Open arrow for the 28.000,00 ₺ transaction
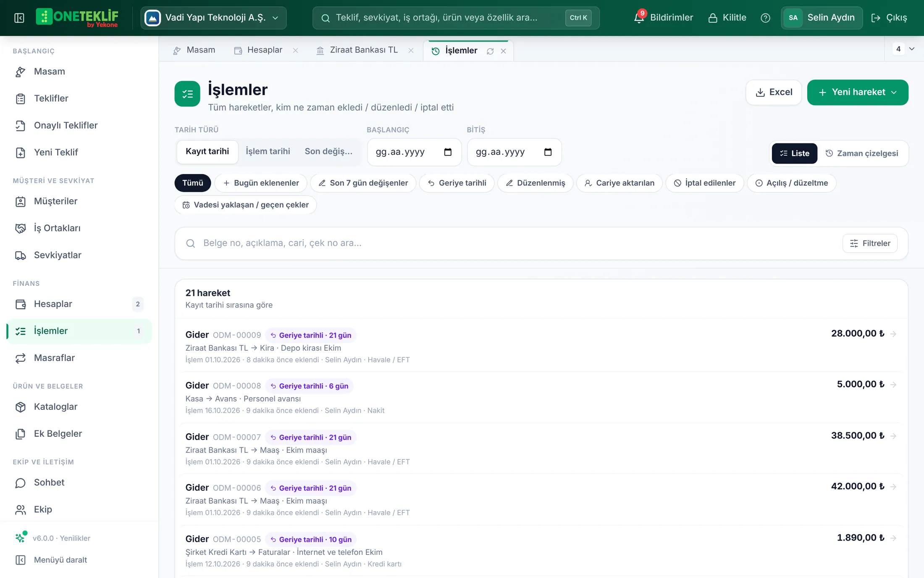This screenshot has width=924, height=578. pyautogui.click(x=893, y=334)
